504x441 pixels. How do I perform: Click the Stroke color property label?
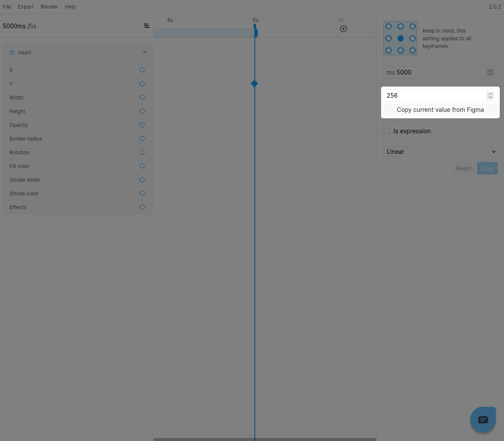tap(24, 193)
